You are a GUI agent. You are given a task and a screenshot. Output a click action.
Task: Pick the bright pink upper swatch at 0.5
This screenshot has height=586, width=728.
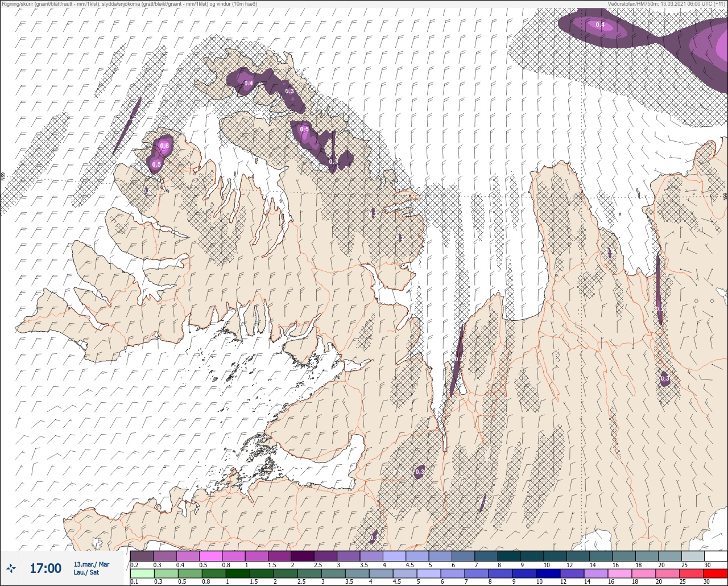pyautogui.click(x=210, y=556)
